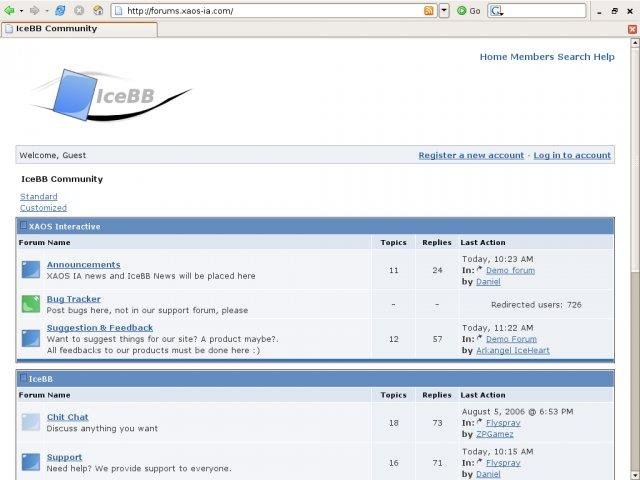This screenshot has width=640, height=480.
Task: Open Daniel's profile in Announcements row
Action: coord(488,282)
